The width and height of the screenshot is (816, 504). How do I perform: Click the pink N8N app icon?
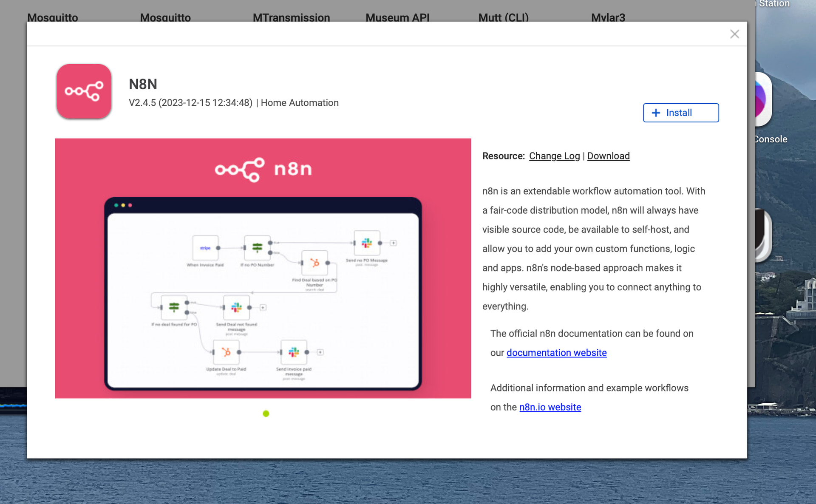pos(84,91)
